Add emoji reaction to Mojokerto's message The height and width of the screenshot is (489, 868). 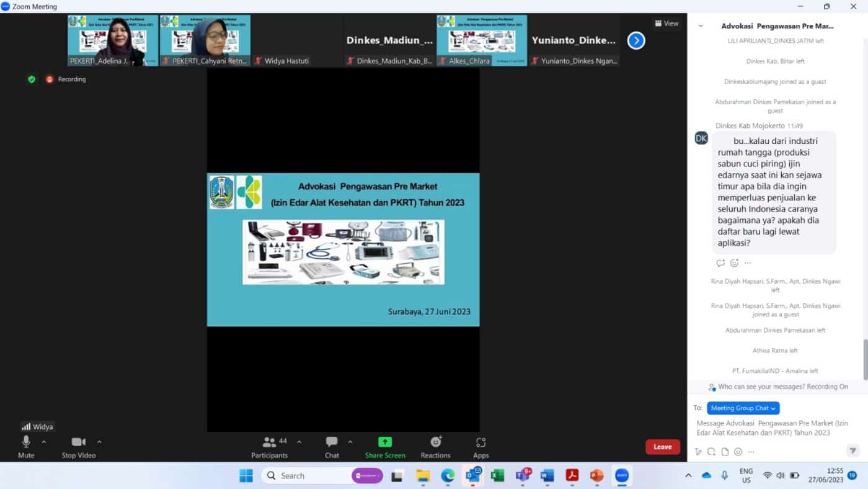pos(734,263)
